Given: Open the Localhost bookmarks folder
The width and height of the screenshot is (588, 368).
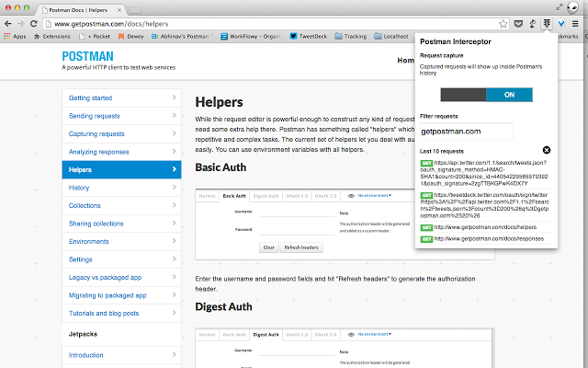Looking at the screenshot, I should (391, 37).
